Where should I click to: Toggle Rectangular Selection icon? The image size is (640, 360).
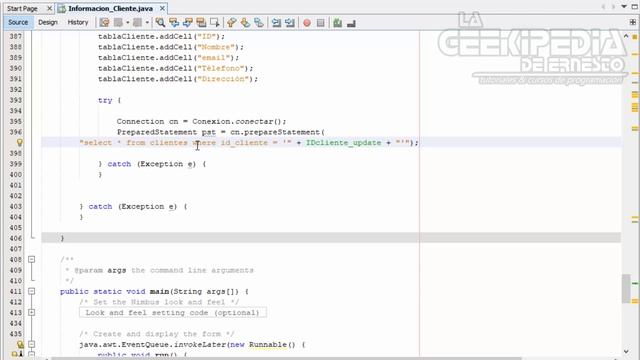(214, 23)
